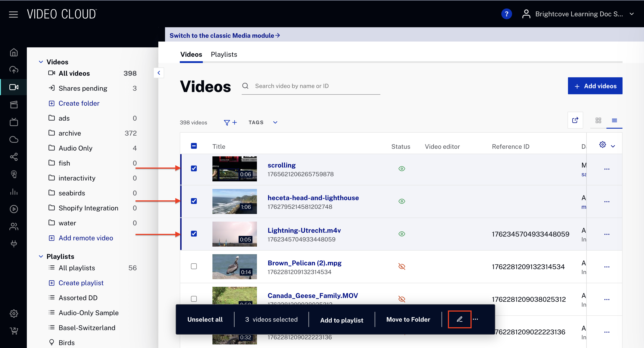Viewport: 644px width, 348px height.
Task: Toggle the header select-all checkbox
Action: (194, 146)
